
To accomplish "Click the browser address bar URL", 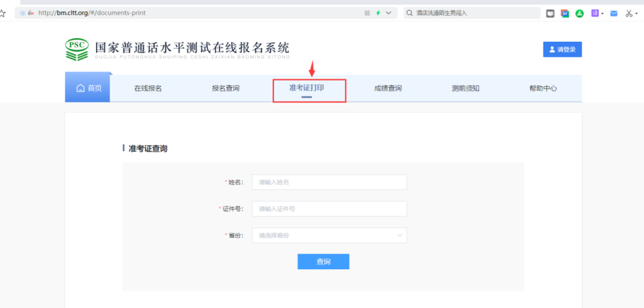I will tap(92, 13).
